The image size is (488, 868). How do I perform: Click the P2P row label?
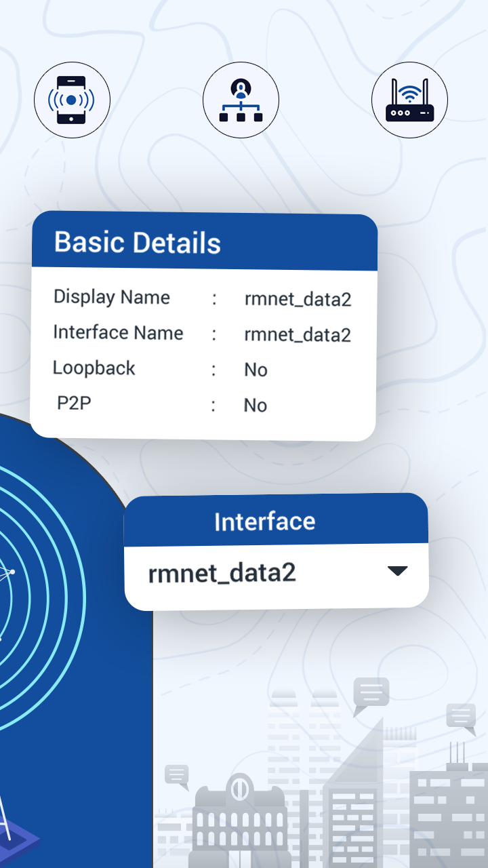(x=74, y=403)
